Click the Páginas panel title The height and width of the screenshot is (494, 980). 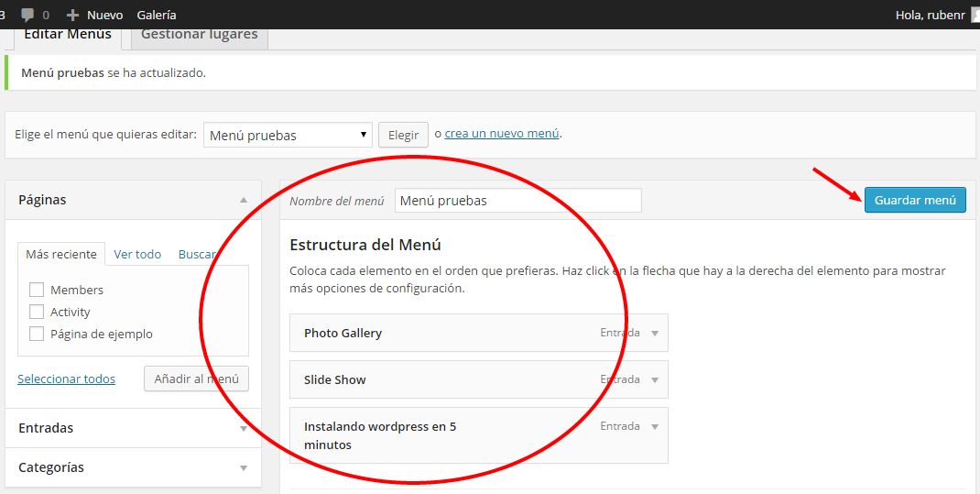click(42, 200)
